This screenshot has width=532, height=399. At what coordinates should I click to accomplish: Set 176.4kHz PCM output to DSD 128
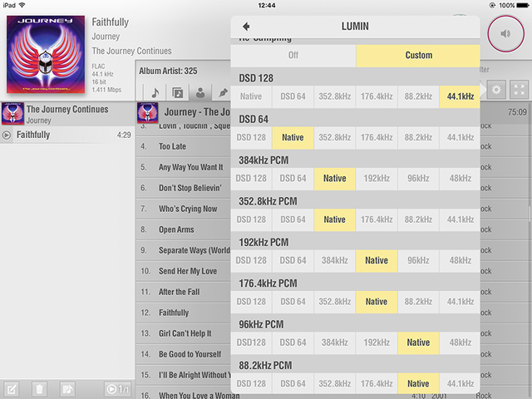(251, 302)
